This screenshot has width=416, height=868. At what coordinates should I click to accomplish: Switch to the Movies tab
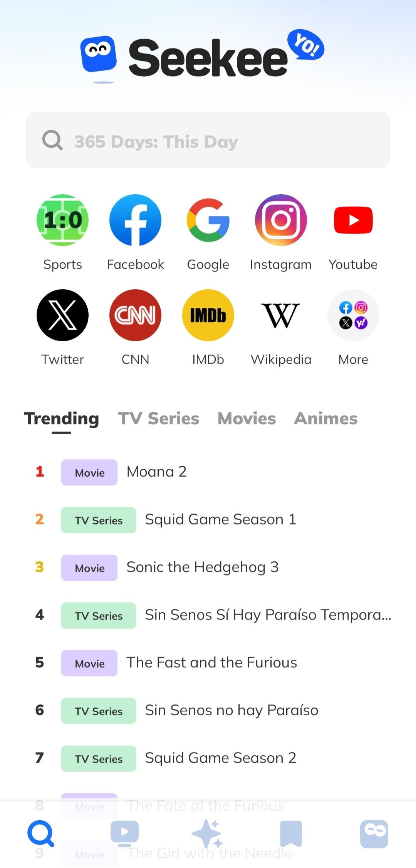[x=247, y=419]
